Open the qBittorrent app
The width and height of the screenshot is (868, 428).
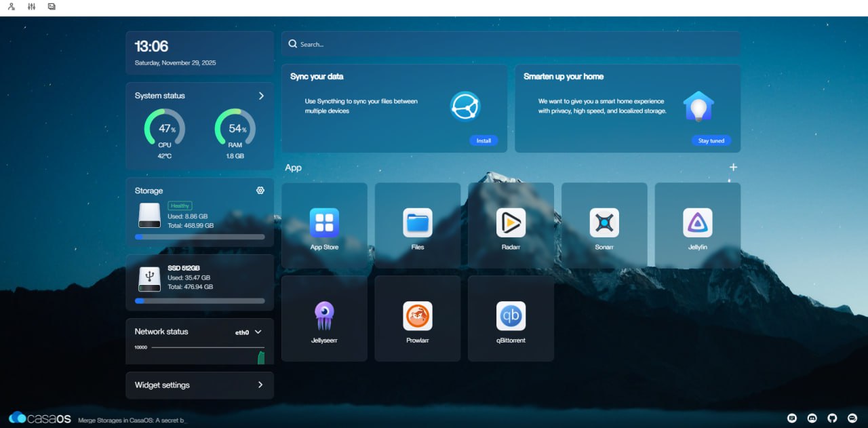click(x=511, y=317)
